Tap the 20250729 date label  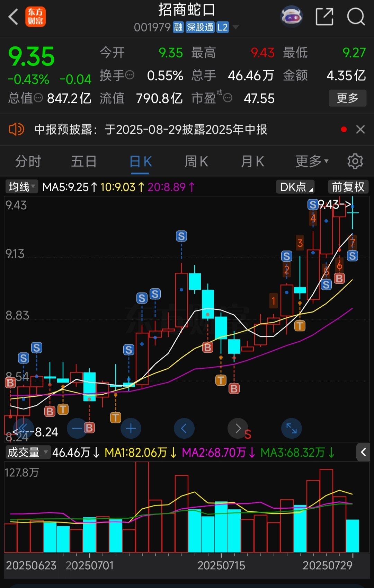(328, 565)
